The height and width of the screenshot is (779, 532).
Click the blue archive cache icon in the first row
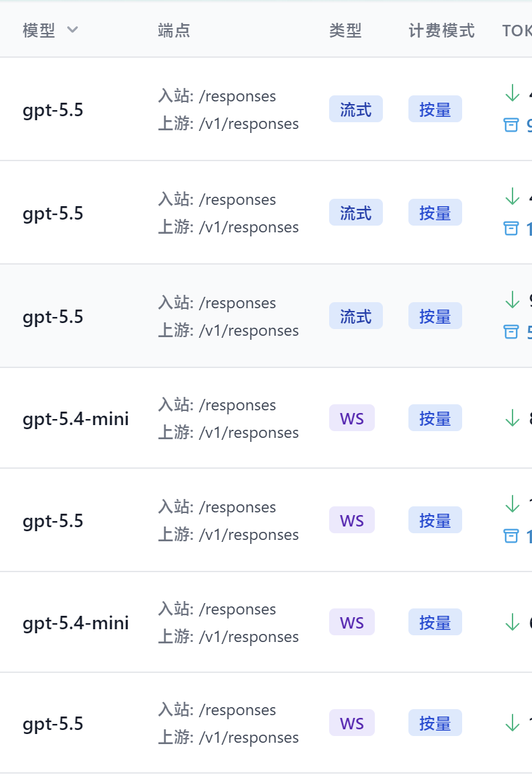click(511, 125)
